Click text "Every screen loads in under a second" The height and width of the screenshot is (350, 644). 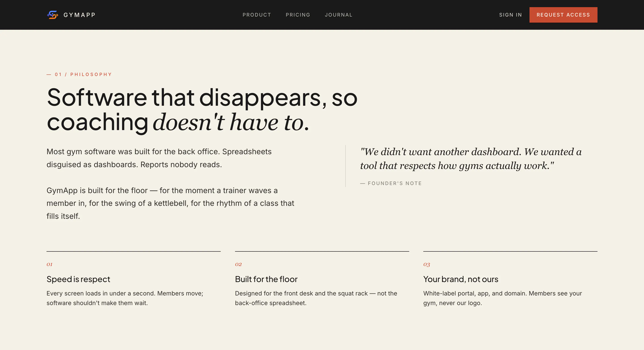(125, 298)
